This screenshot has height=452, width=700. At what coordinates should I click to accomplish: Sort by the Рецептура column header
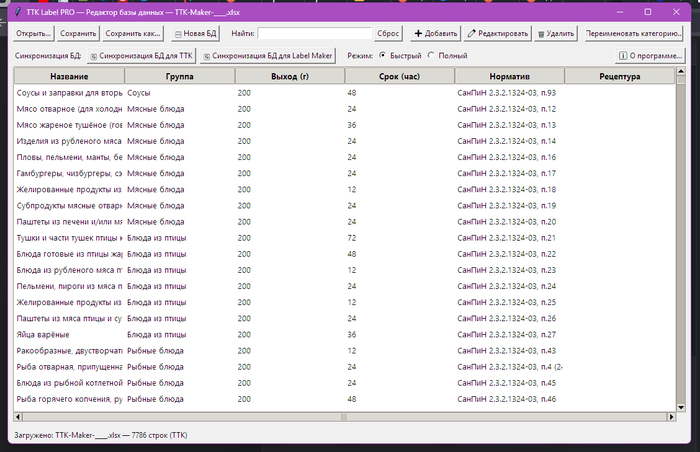tap(620, 76)
